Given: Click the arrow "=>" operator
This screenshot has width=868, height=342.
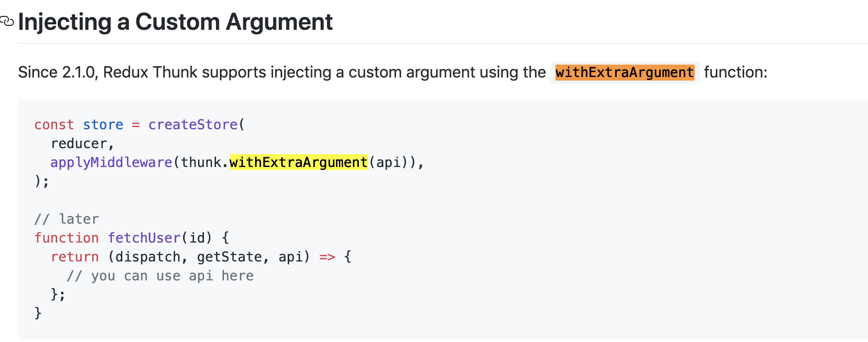Looking at the screenshot, I should pyautogui.click(x=327, y=257).
